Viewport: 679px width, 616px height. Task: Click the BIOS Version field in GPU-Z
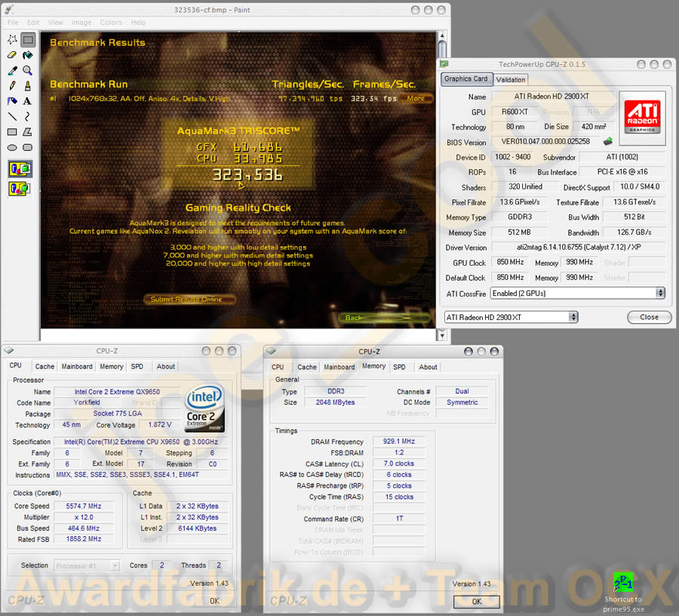[x=545, y=141]
